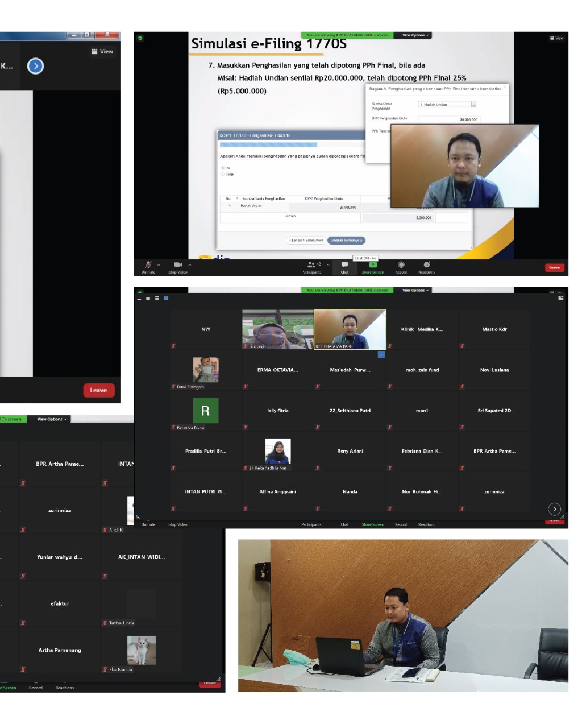Open the View menu beside the grid icon
Viewport: 582px width, 728px height.
pos(103,52)
